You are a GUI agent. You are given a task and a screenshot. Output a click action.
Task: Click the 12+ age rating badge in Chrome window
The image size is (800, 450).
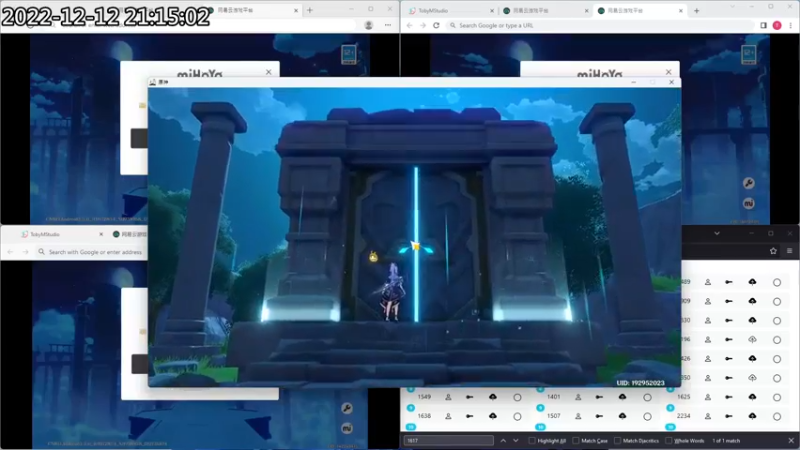[x=749, y=54]
